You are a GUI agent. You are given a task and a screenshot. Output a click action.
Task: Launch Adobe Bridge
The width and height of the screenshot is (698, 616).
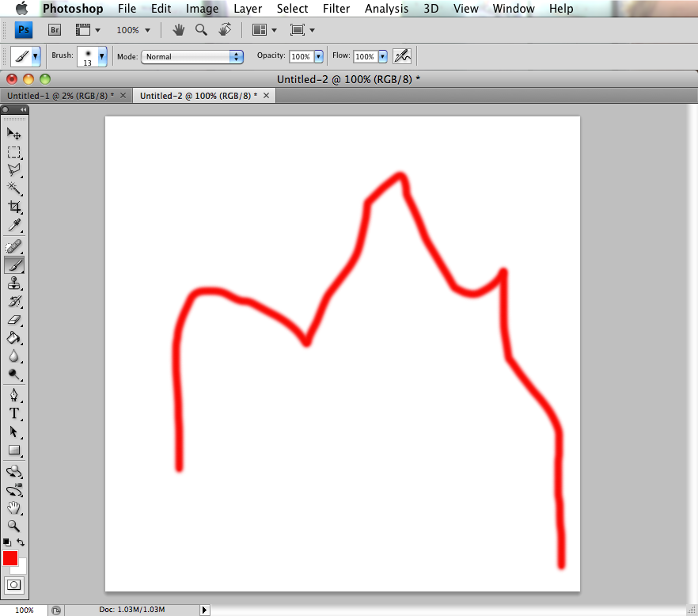click(55, 30)
